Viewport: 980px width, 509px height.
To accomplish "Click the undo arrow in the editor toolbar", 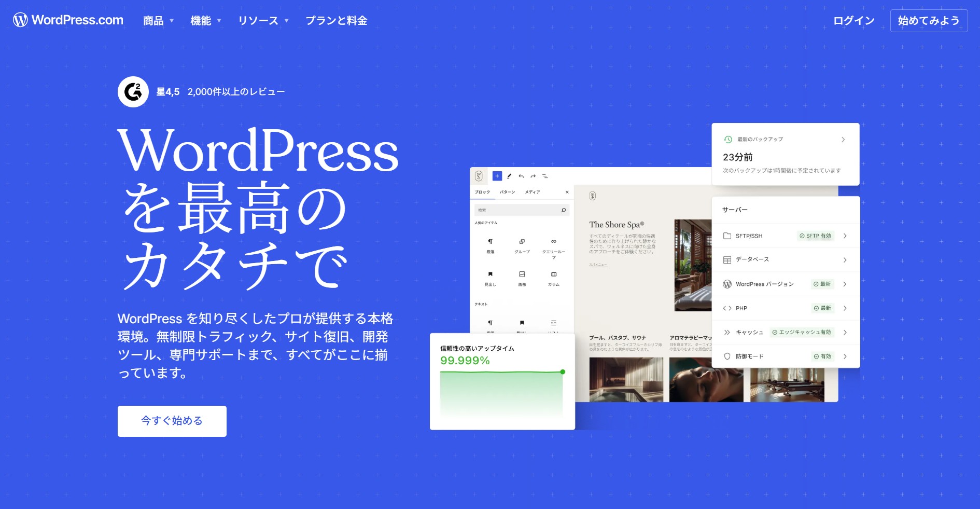I will 521,176.
